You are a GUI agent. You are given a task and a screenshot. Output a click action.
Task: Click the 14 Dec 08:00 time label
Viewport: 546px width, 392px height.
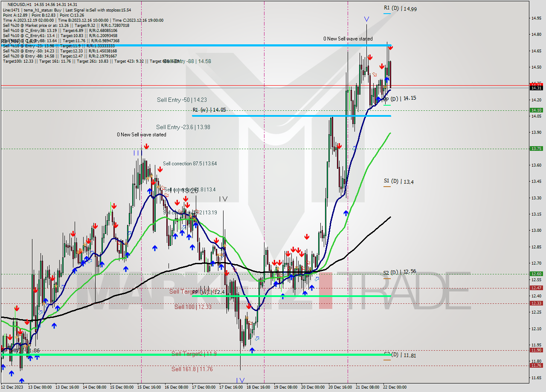coord(94,387)
